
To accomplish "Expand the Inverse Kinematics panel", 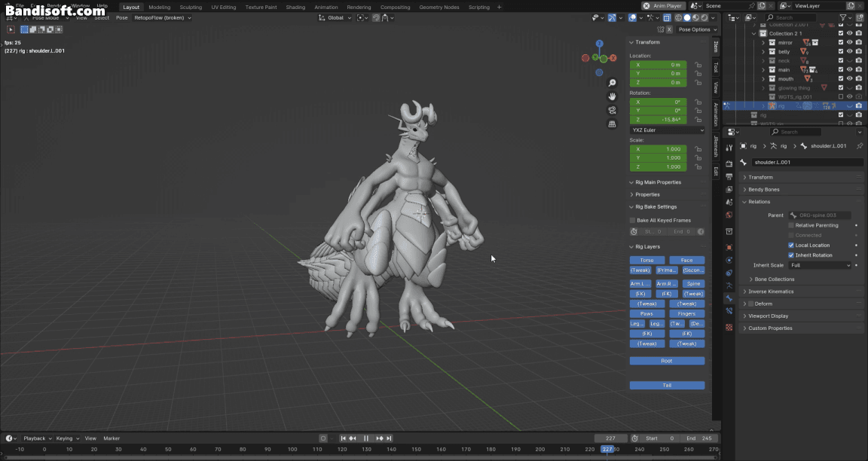I will [770, 292].
